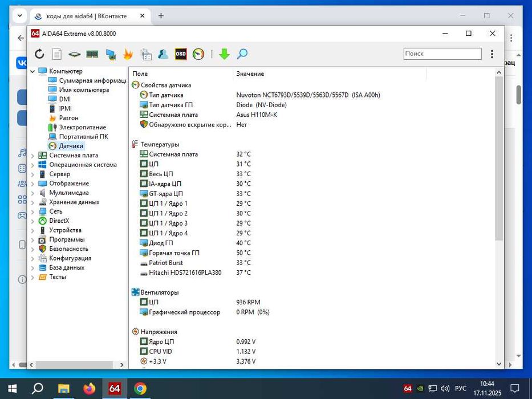The image size is (532, 399).
Task: Click the magnifier search toolbar icon
Action: coord(242,54)
